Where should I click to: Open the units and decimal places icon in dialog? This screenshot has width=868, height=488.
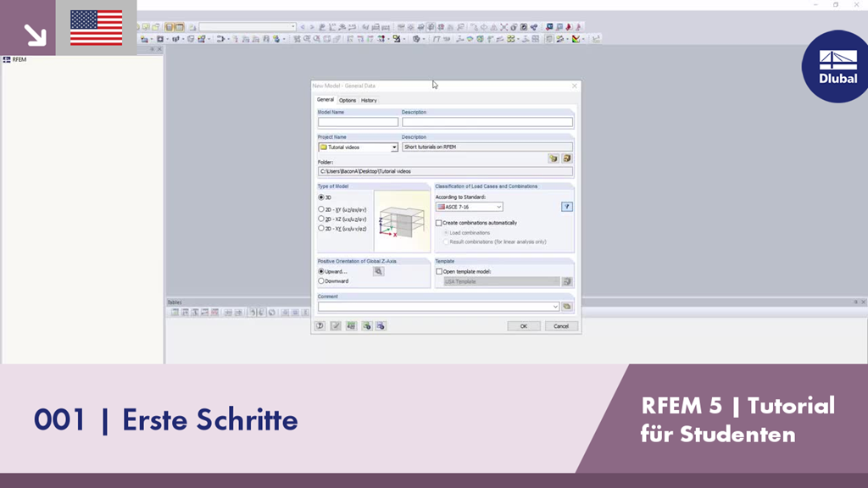point(351,326)
